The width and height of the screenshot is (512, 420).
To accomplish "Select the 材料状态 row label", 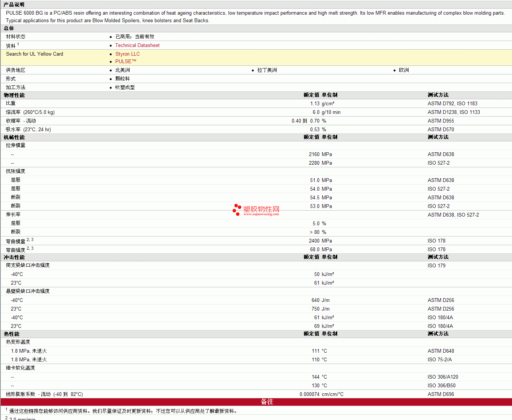I will [16, 36].
